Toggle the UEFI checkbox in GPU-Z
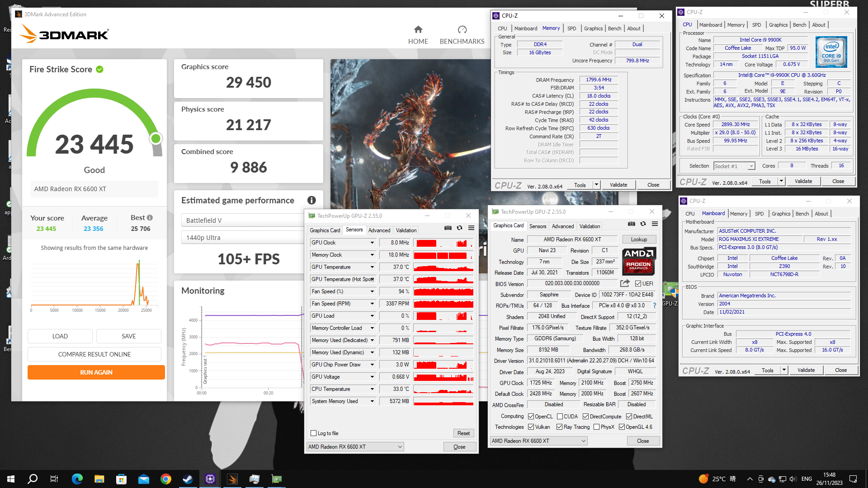This screenshot has width=868, height=488. [638, 284]
